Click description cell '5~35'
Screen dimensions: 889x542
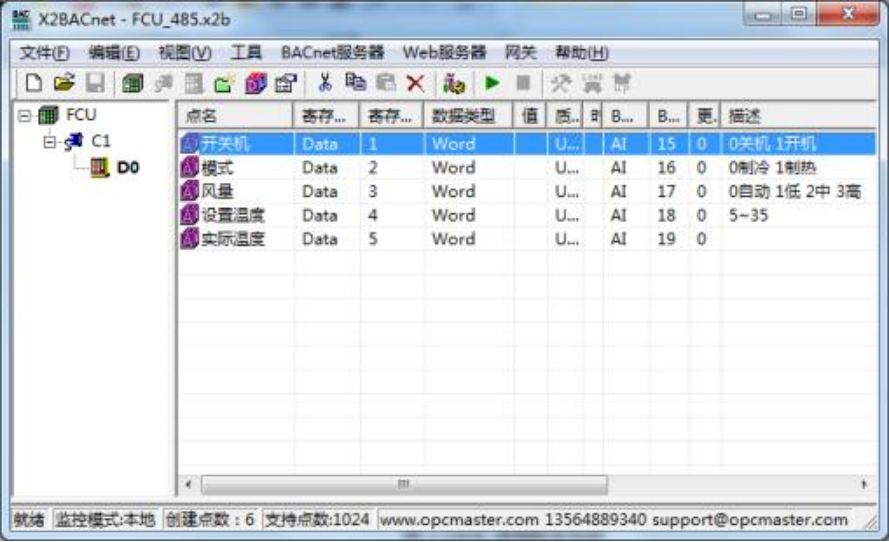[748, 215]
